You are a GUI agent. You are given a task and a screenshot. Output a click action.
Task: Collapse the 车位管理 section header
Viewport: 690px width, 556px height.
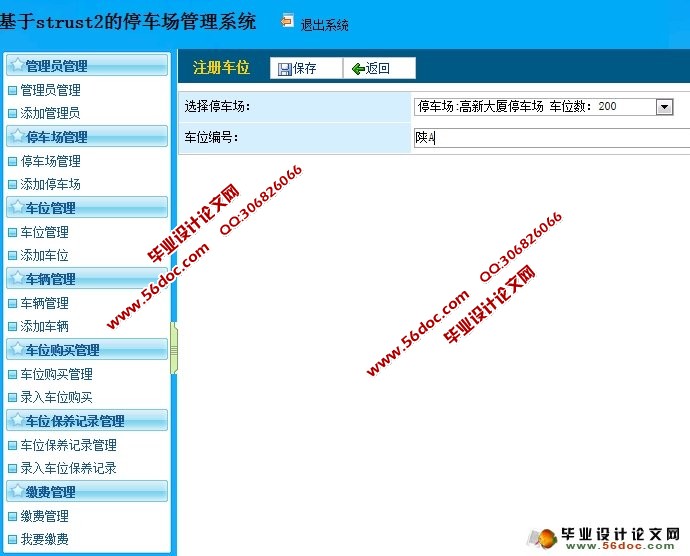(87, 207)
